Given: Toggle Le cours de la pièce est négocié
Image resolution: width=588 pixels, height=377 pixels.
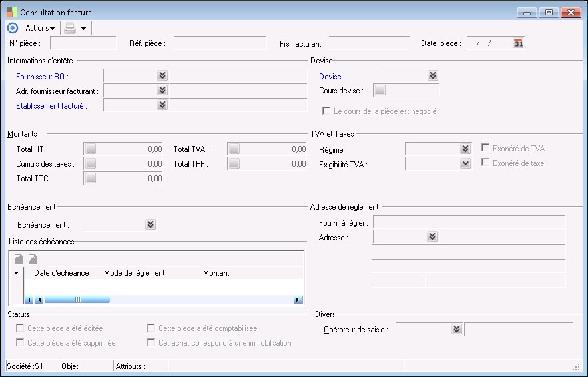Looking at the screenshot, I should point(326,111).
